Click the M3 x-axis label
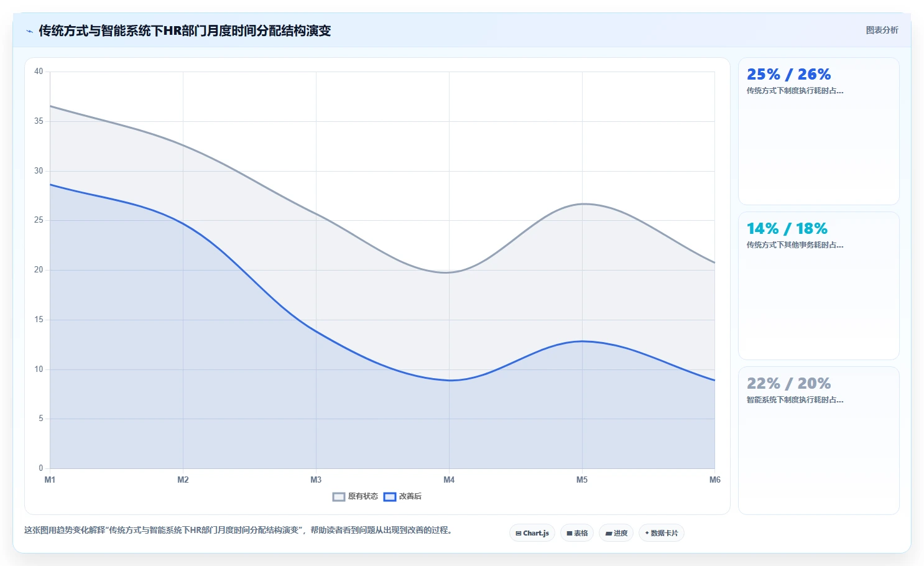This screenshot has height=566, width=924. click(316, 480)
